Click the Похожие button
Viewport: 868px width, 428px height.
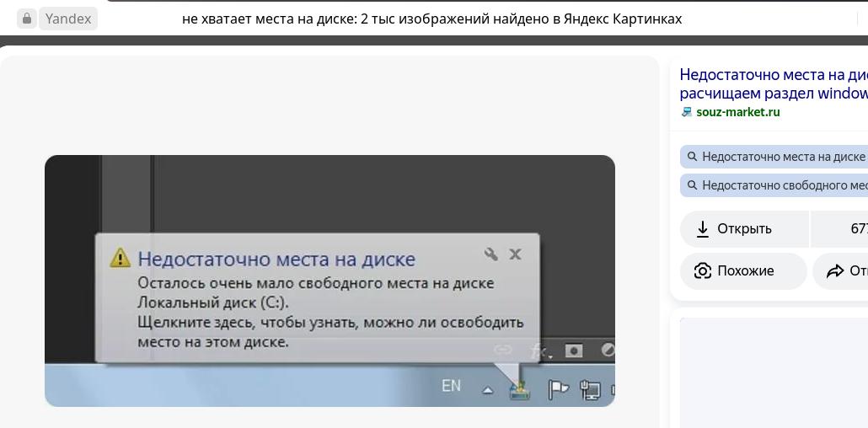(743, 270)
